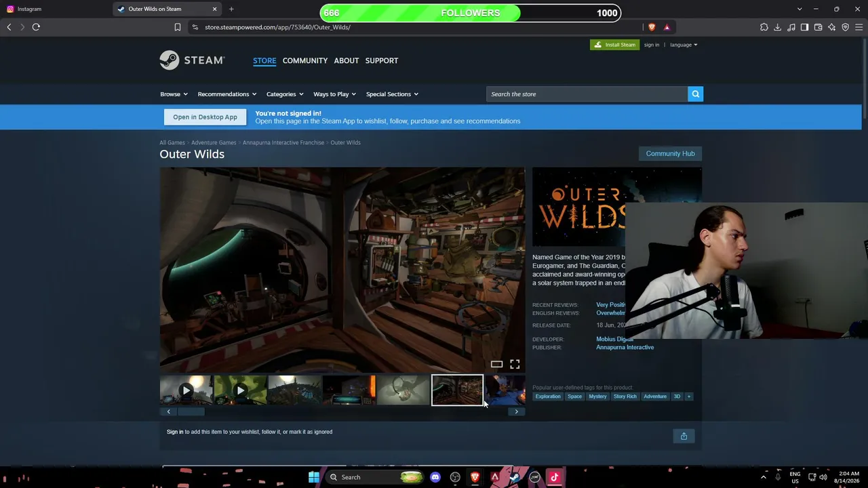Click the Adventure Games breadcrumb
This screenshot has height=488, width=868.
tap(214, 142)
